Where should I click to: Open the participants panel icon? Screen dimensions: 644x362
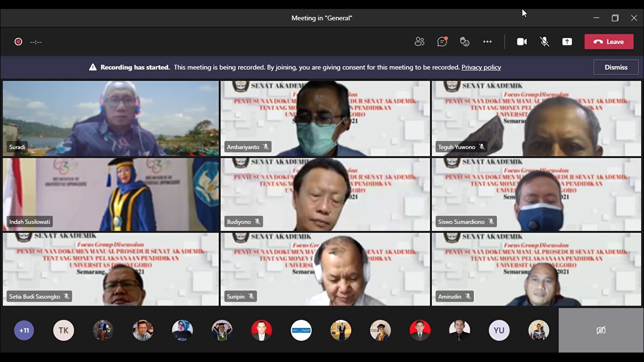coord(419,42)
